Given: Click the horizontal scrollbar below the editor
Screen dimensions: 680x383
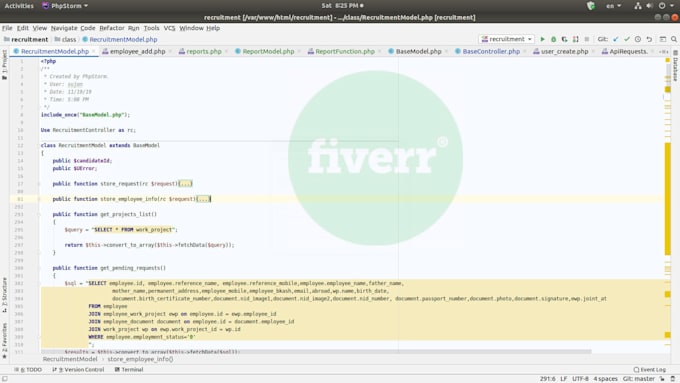Looking at the screenshot, I should click(316, 351).
